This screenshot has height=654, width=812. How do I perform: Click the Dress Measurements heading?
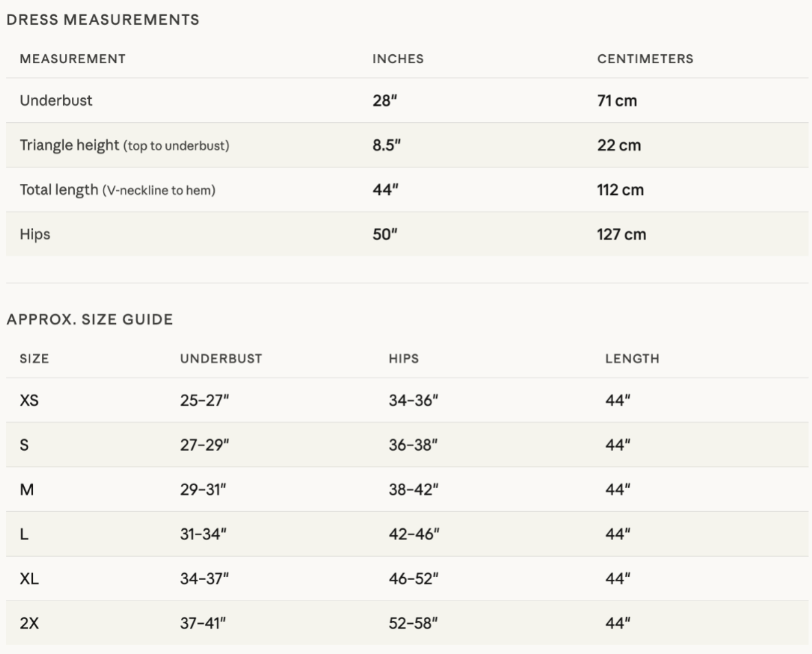pos(103,20)
